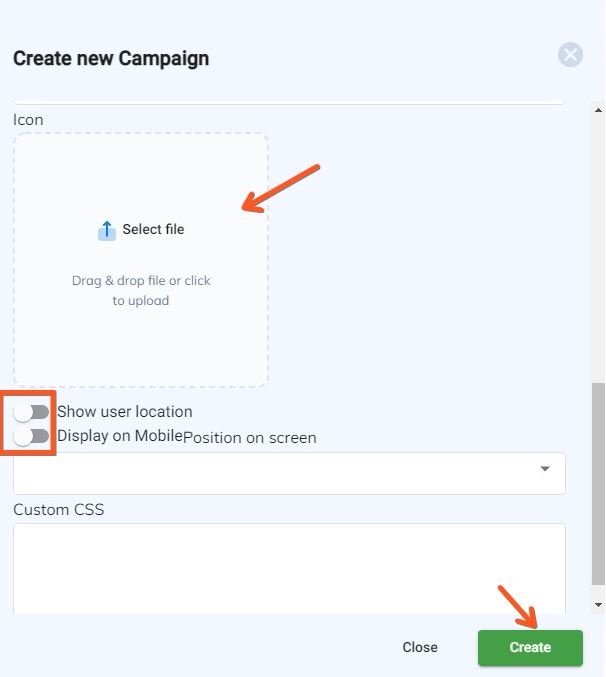Screen dimensions: 606x677
Task: Click the upload arrow icon
Action: point(107,230)
